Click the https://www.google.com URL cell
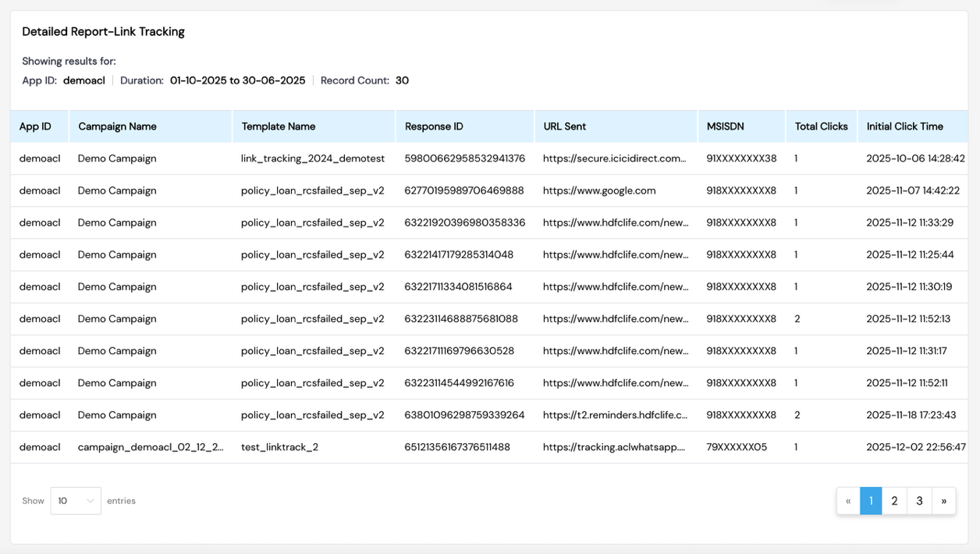980x554 pixels. (x=599, y=190)
